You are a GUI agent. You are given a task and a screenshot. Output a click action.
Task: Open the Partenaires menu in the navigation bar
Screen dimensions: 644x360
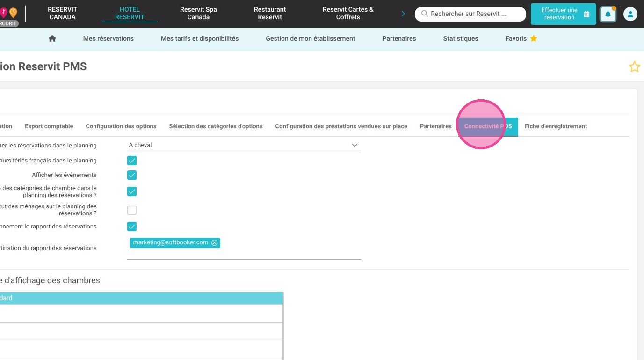[x=399, y=38]
